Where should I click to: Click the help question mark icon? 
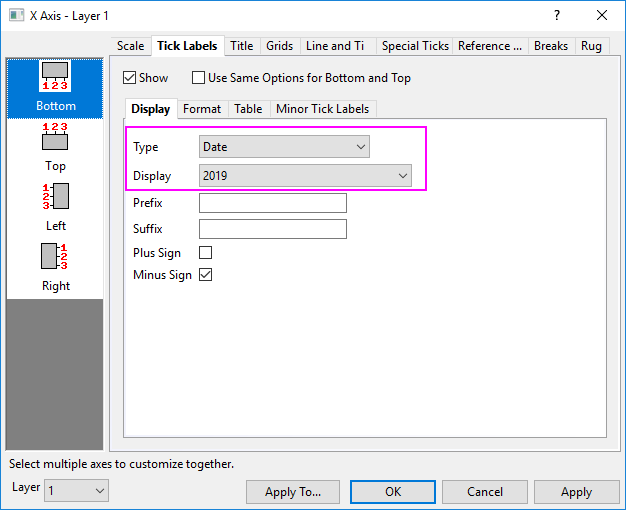point(557,15)
